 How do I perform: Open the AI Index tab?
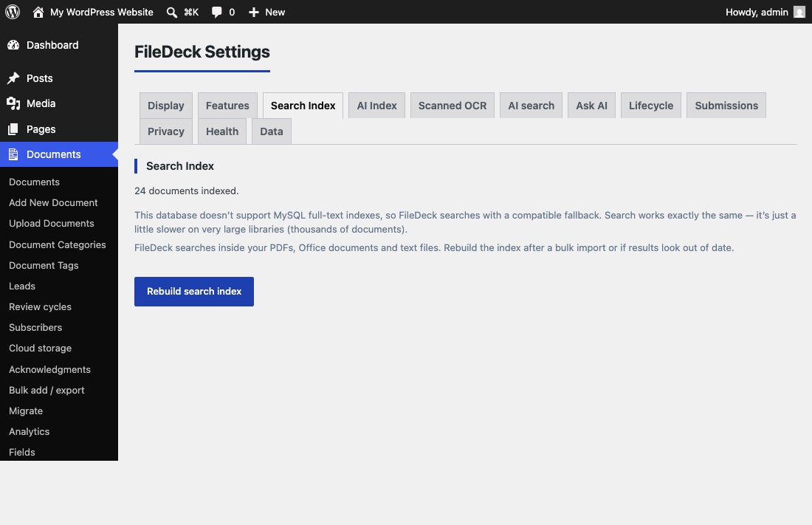point(376,105)
